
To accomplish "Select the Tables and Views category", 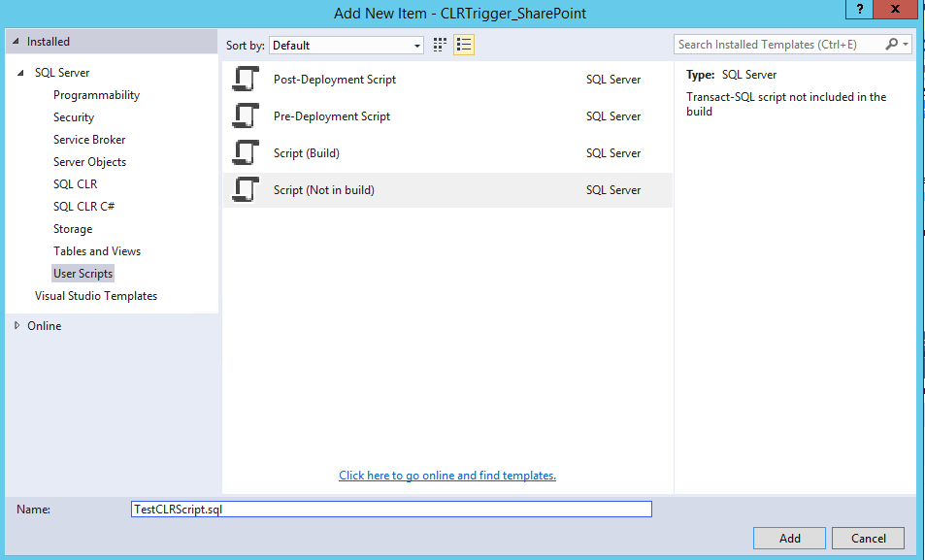I will point(97,251).
